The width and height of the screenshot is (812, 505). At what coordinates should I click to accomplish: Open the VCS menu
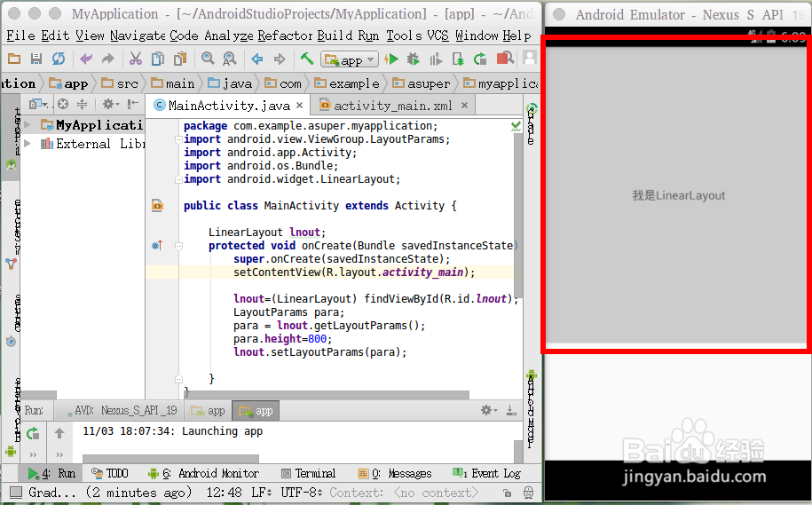438,36
